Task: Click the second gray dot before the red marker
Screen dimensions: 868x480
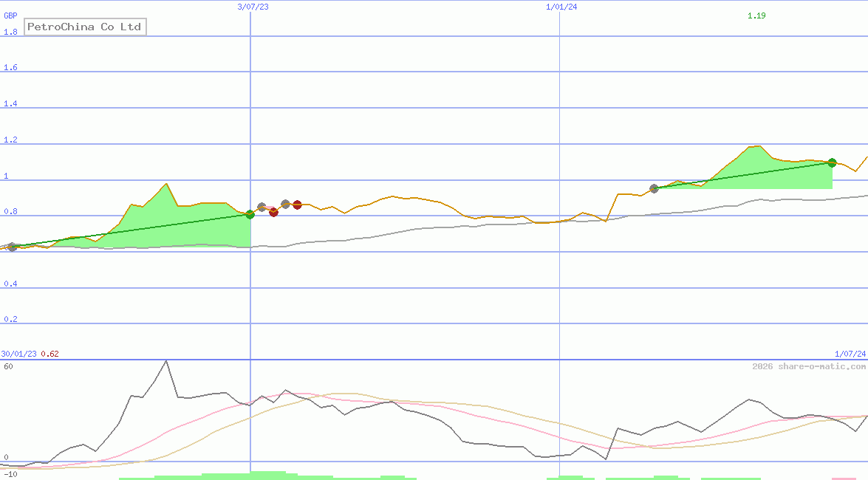Action: tap(285, 204)
